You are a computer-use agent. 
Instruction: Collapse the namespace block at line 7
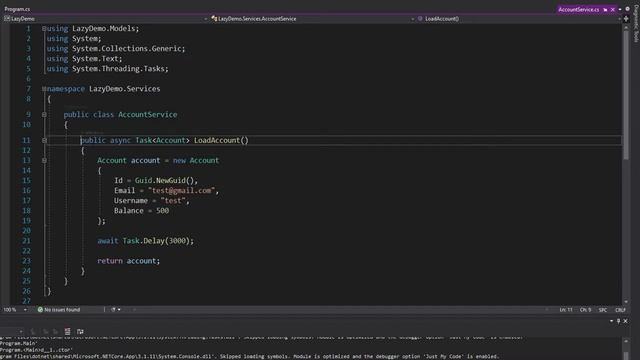[x=44, y=89]
